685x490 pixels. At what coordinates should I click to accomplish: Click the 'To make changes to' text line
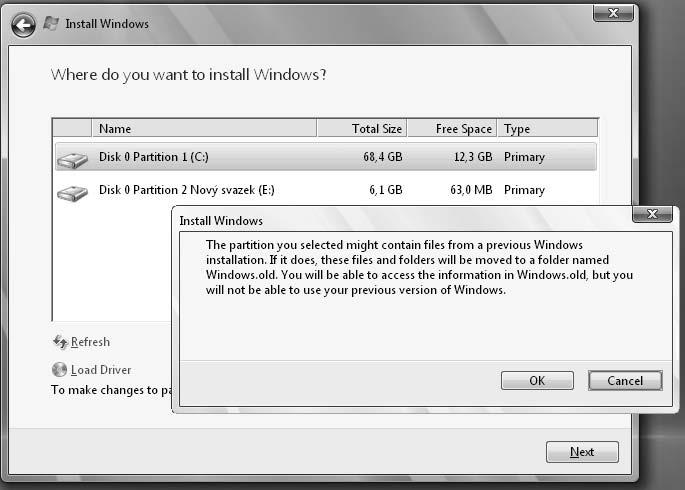click(111, 390)
